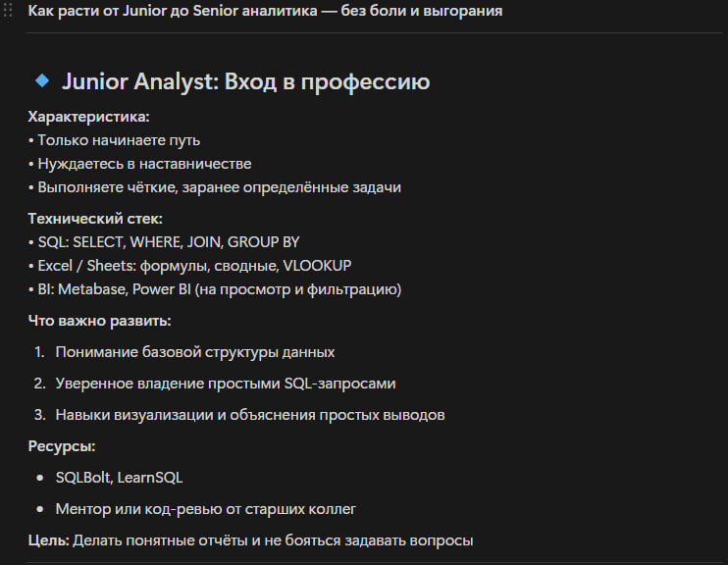Click 'Ментор или код-ревью от старших коллег'
The height and width of the screenshot is (565, 728).
point(206,509)
